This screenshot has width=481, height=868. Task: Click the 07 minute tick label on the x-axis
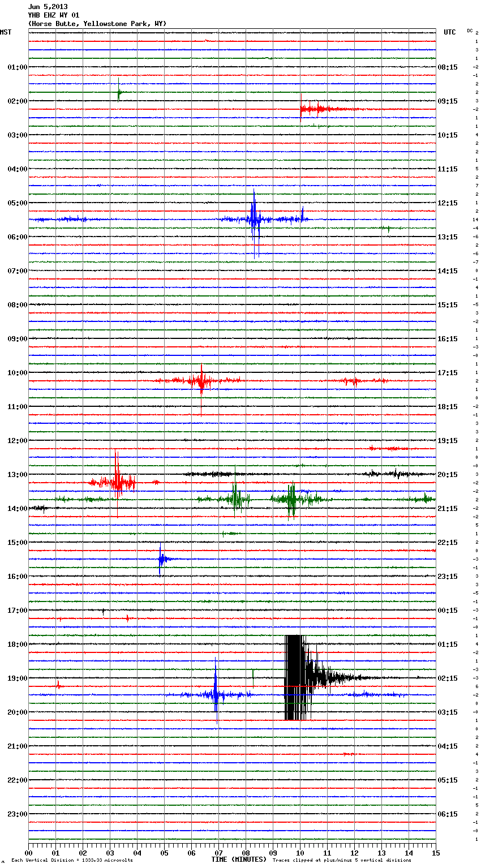[219, 853]
